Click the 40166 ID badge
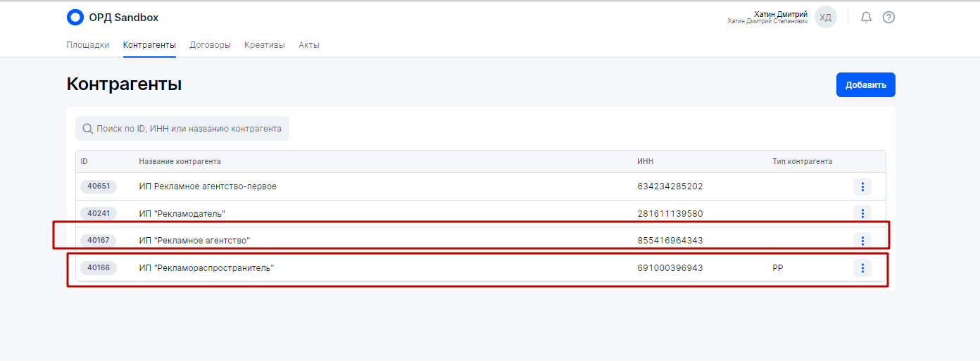This screenshot has width=980, height=361. tap(98, 268)
